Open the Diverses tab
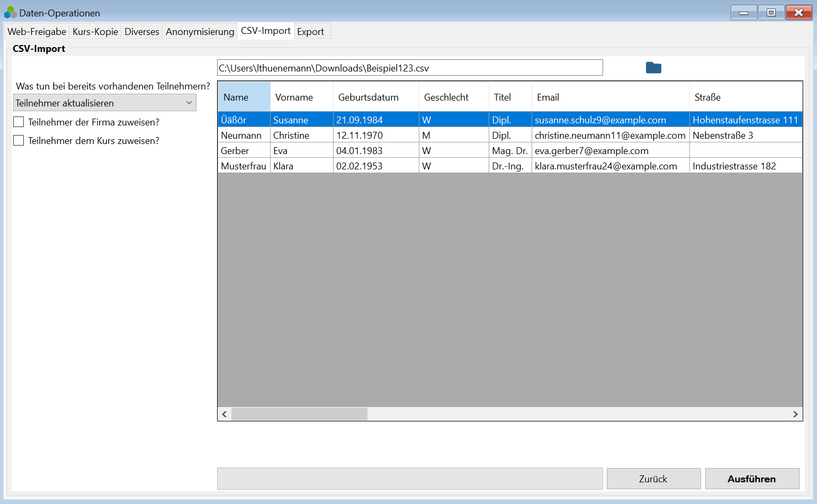 141,32
